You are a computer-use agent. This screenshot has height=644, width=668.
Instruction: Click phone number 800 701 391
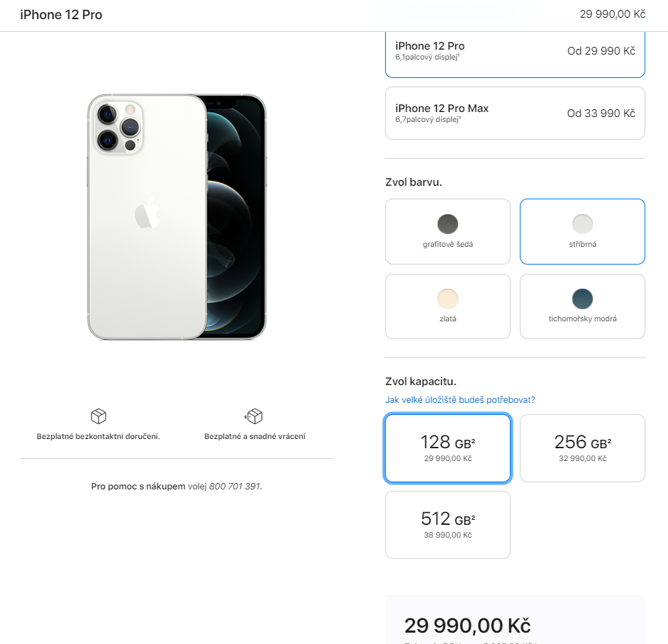(x=235, y=487)
